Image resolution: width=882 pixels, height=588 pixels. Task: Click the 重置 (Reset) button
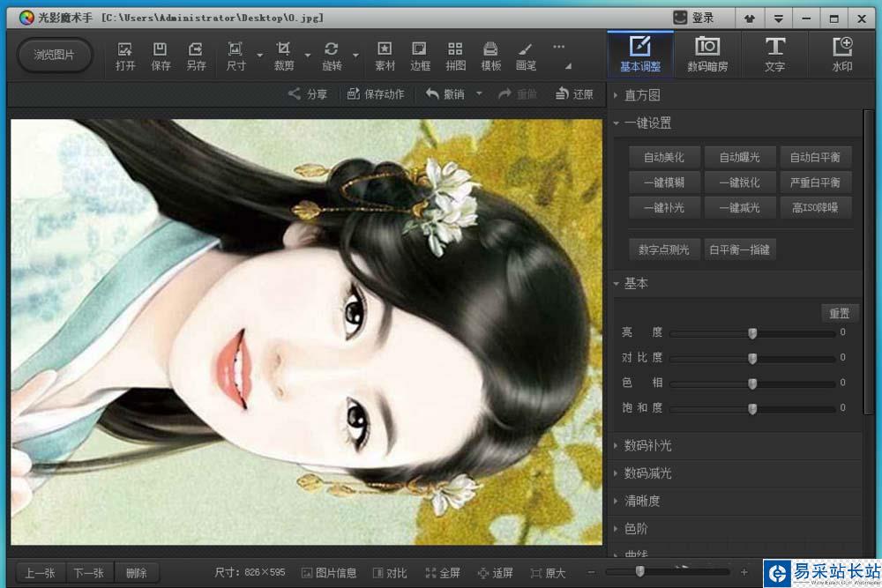pyautogui.click(x=839, y=313)
